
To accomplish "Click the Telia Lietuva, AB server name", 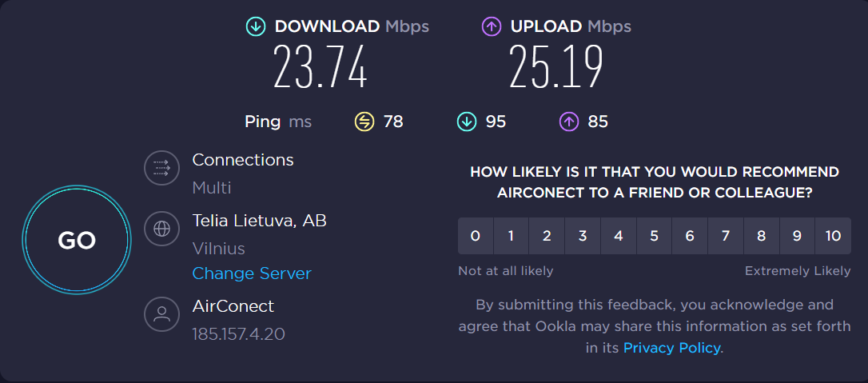I will click(259, 221).
